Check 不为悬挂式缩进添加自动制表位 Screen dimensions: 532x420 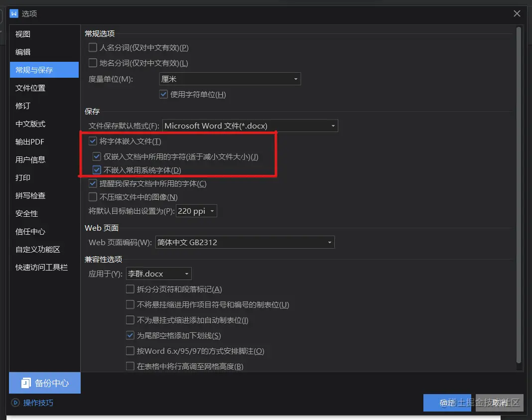click(130, 320)
